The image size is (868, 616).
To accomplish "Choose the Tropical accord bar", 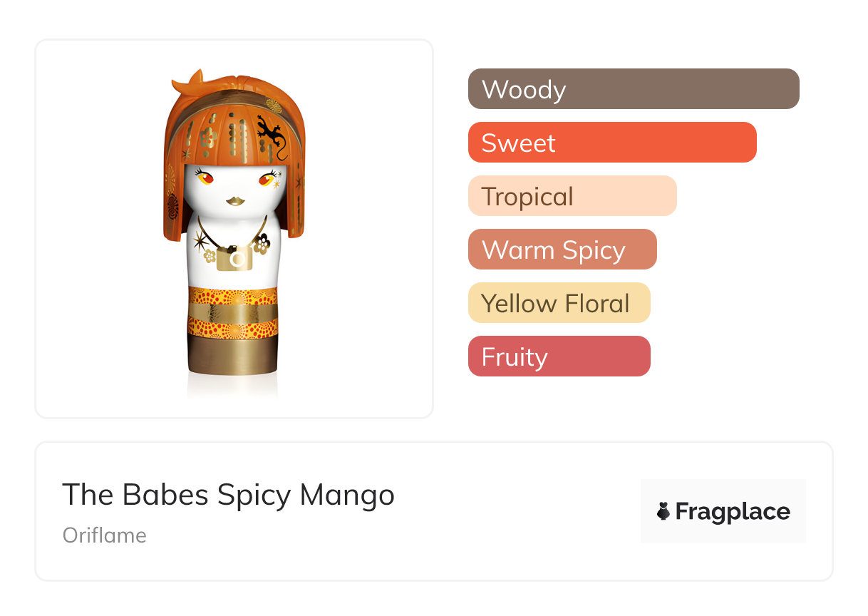I will coord(572,196).
